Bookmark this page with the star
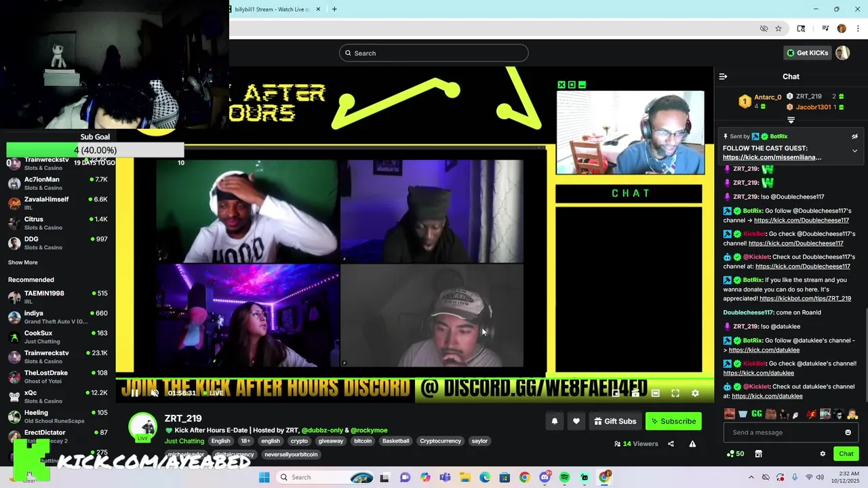868x488 pixels. 778,28
